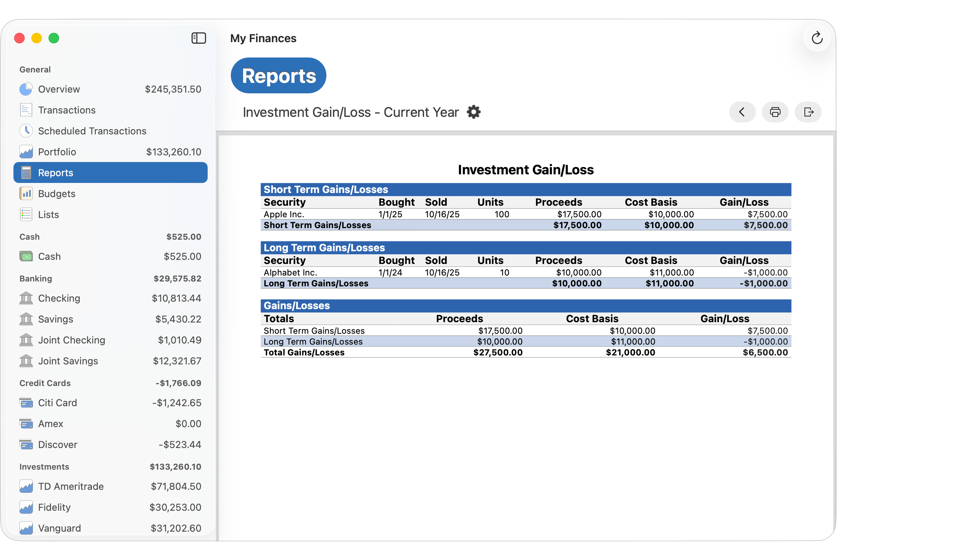The height and width of the screenshot is (560, 971).
Task: Select the Reports entry in the sidebar
Action: click(x=56, y=172)
